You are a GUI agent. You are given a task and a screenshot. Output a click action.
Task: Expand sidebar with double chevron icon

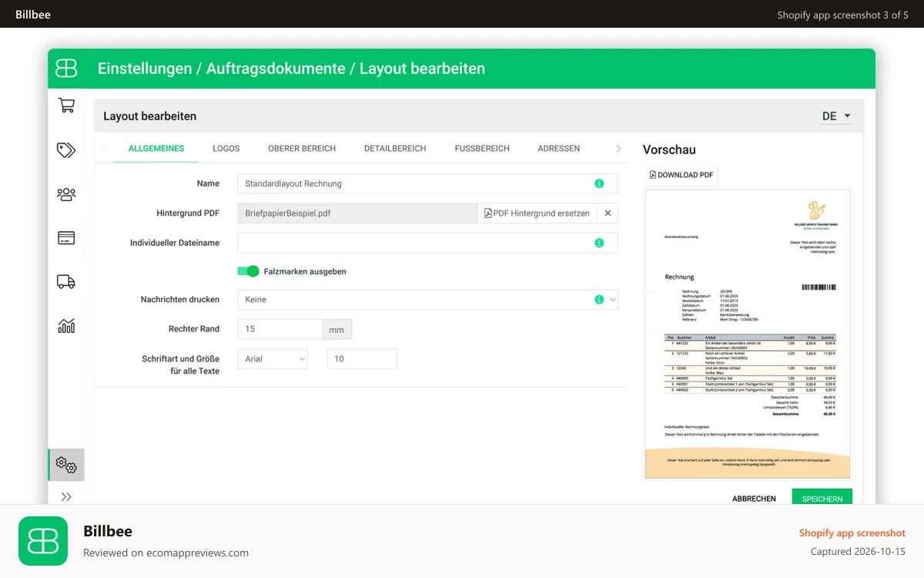tap(66, 497)
